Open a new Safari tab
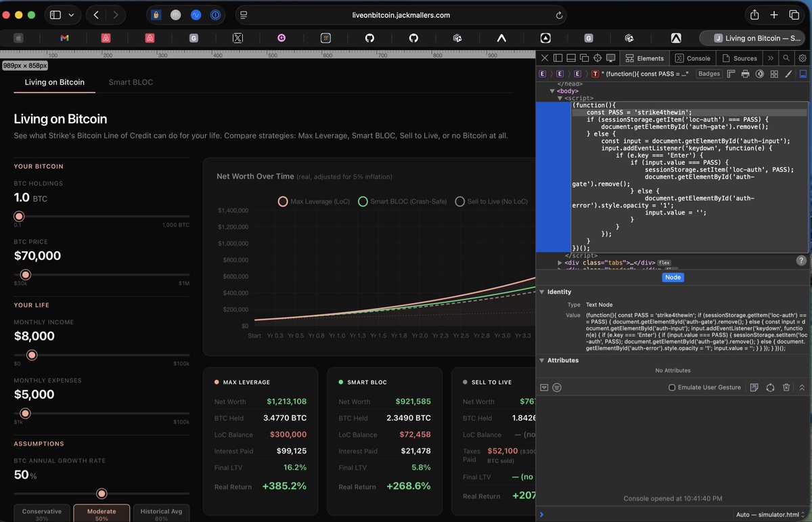 [774, 15]
